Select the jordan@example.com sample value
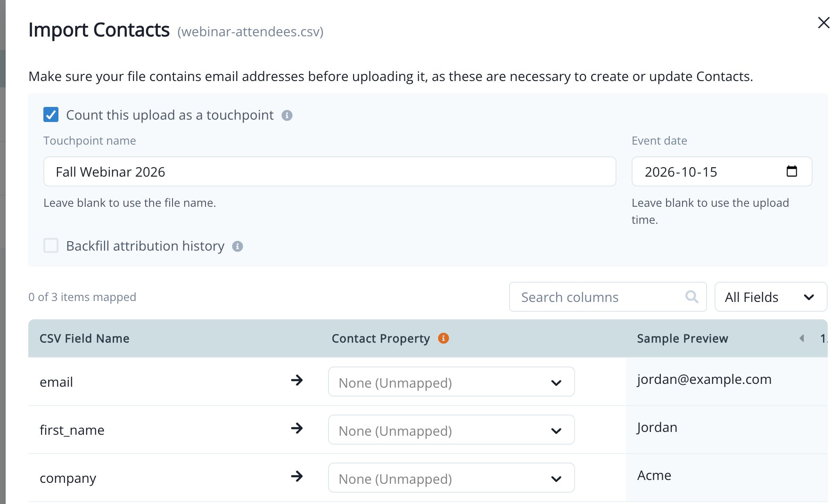Image resolution: width=839 pixels, height=504 pixels. click(x=704, y=380)
